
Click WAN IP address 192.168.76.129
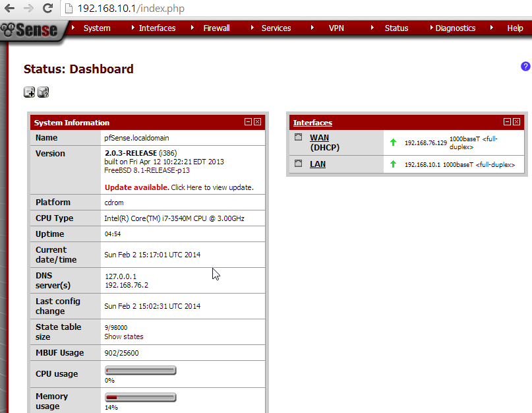pyautogui.click(x=425, y=143)
